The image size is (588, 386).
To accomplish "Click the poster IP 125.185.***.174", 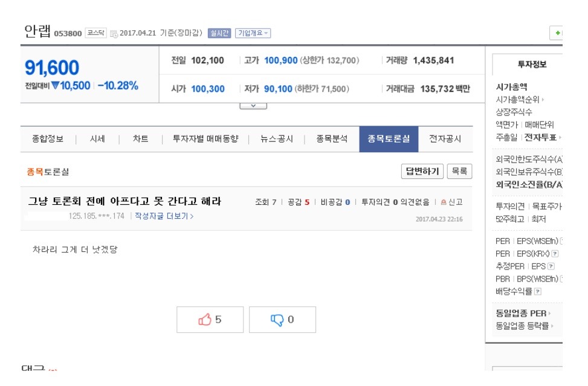I will click(96, 216).
